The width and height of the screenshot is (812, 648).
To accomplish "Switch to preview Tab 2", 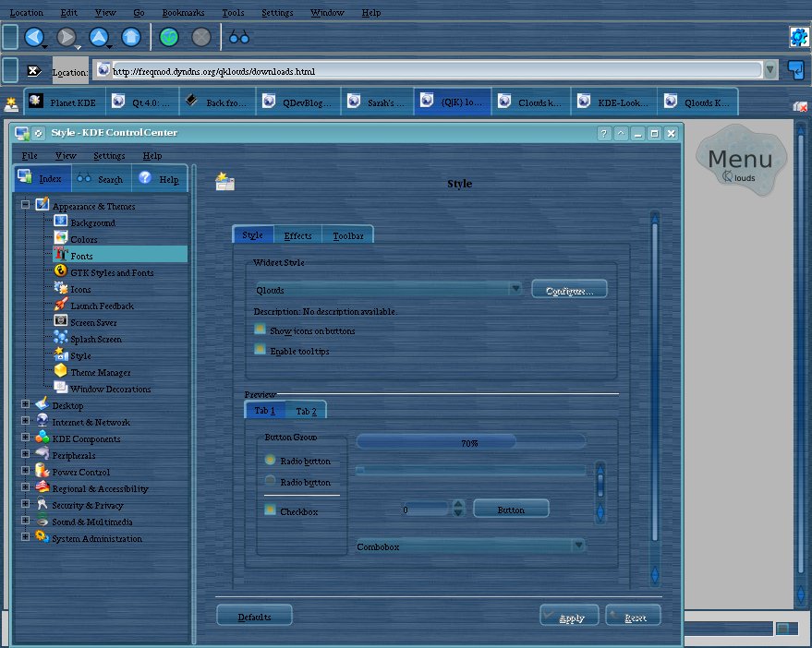I will coord(306,411).
